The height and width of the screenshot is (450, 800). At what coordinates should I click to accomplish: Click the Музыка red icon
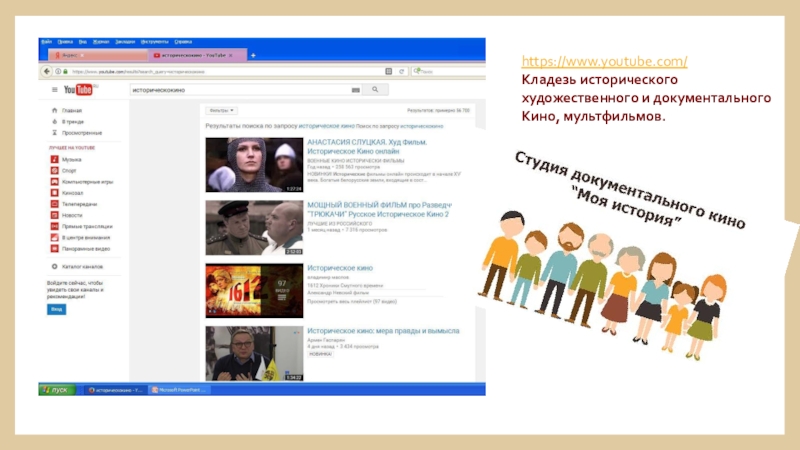55,159
